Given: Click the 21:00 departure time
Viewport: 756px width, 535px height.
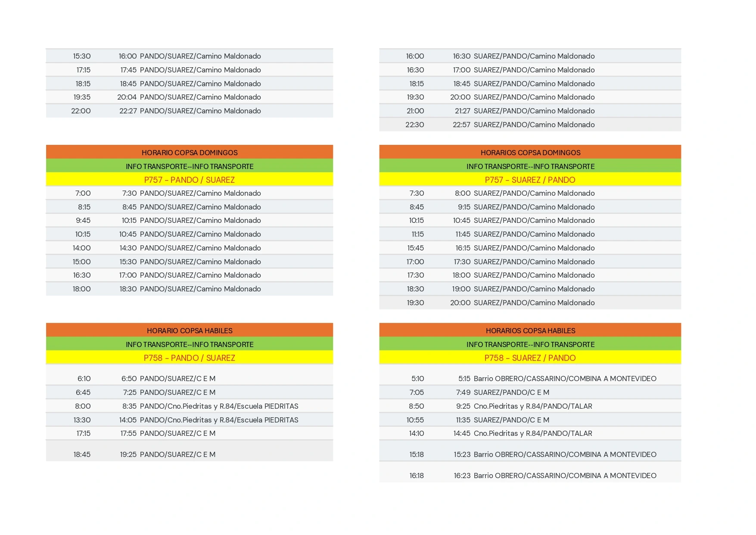Looking at the screenshot, I should click(x=415, y=111).
